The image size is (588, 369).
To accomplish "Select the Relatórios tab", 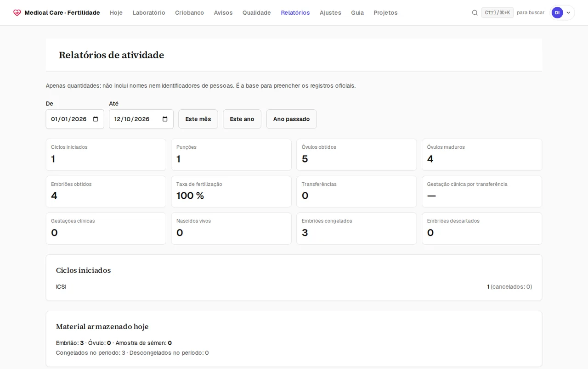I will 295,13.
